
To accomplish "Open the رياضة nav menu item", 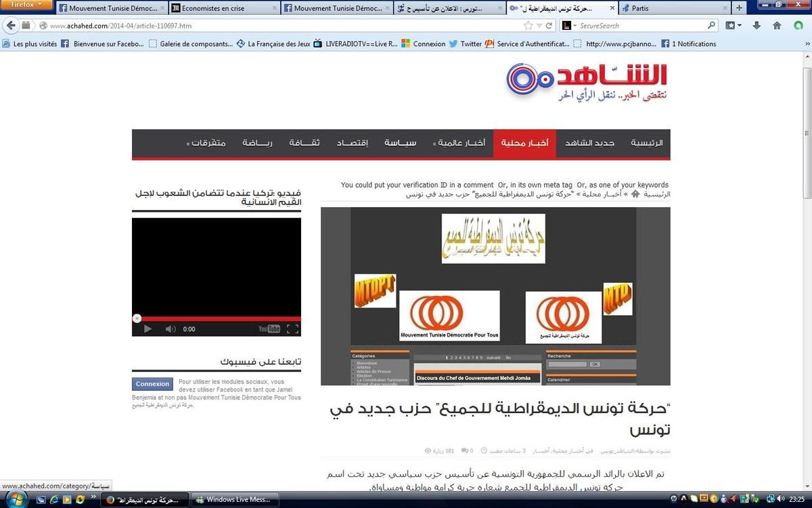I will point(258,143).
